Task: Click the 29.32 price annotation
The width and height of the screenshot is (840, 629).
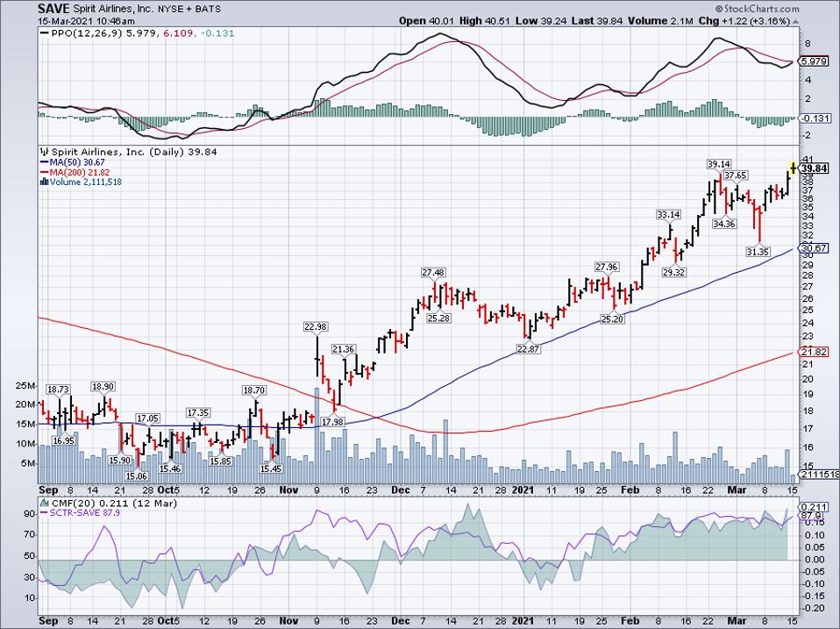Action: [x=674, y=272]
